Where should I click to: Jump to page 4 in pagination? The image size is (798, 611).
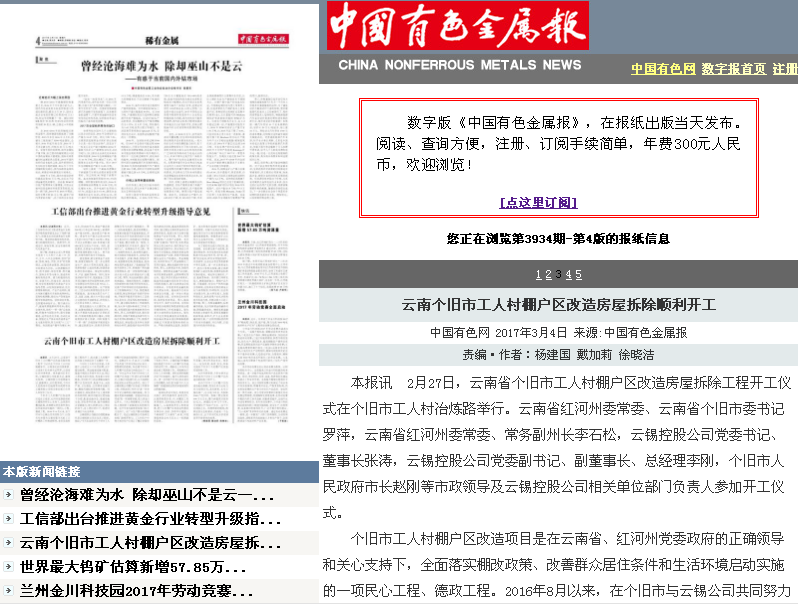[x=568, y=275]
